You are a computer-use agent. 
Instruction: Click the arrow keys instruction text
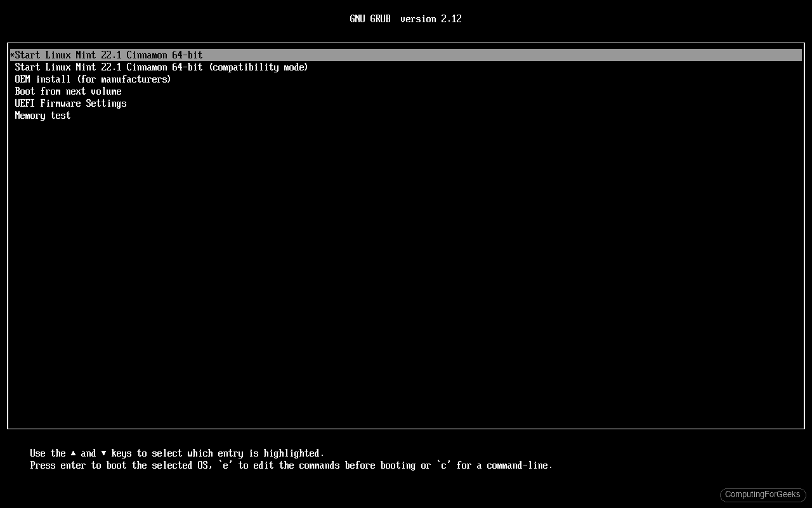pyautogui.click(x=176, y=453)
